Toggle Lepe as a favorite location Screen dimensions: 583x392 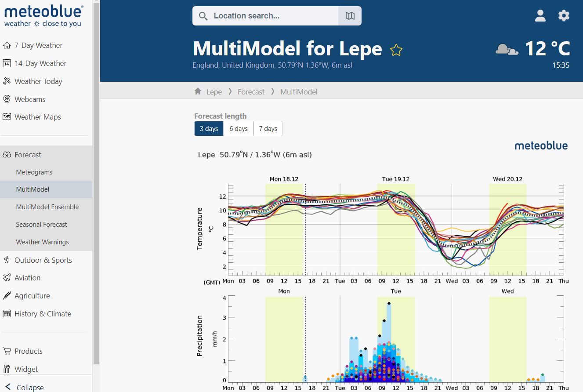pos(396,50)
